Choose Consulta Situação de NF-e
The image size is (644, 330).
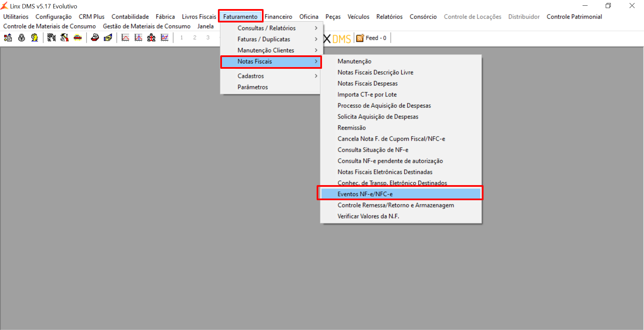401,150
